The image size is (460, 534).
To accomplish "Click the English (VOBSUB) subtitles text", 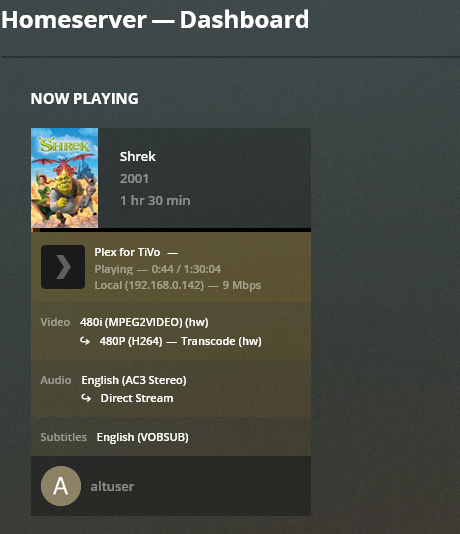I will (143, 437).
